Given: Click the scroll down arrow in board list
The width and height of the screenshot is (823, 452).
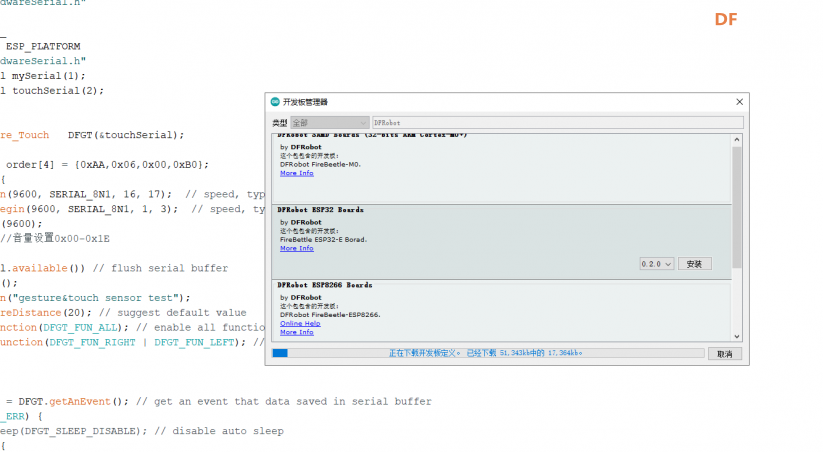Looking at the screenshot, I should 737,337.
